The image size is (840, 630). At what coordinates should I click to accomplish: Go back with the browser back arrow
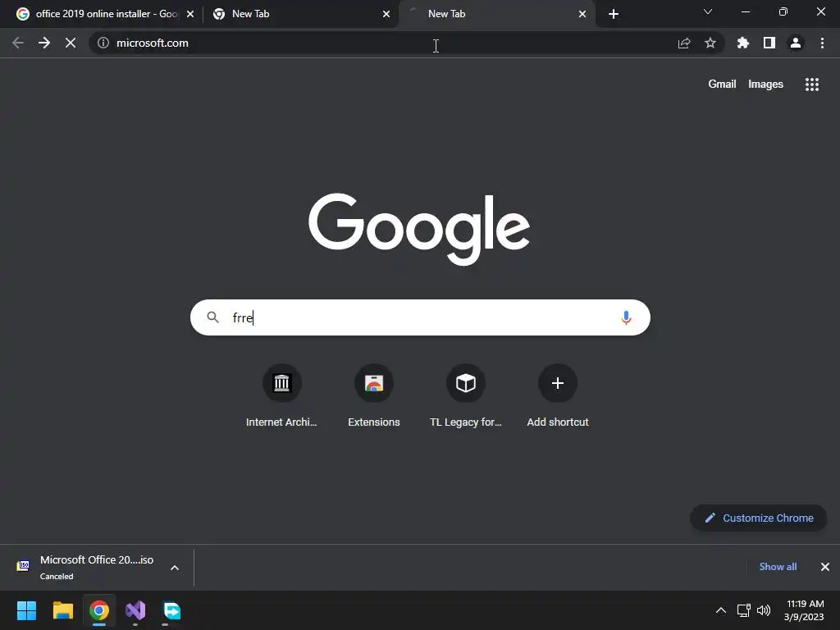18,43
